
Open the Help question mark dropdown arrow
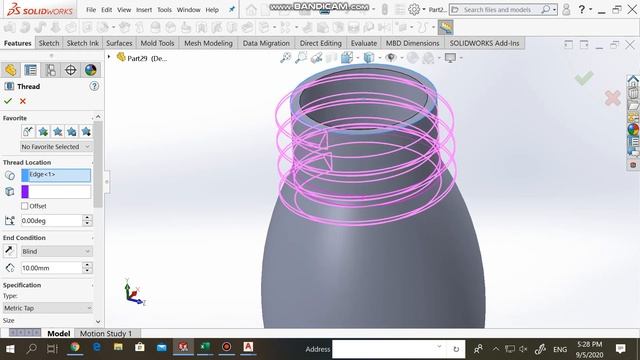coord(591,9)
